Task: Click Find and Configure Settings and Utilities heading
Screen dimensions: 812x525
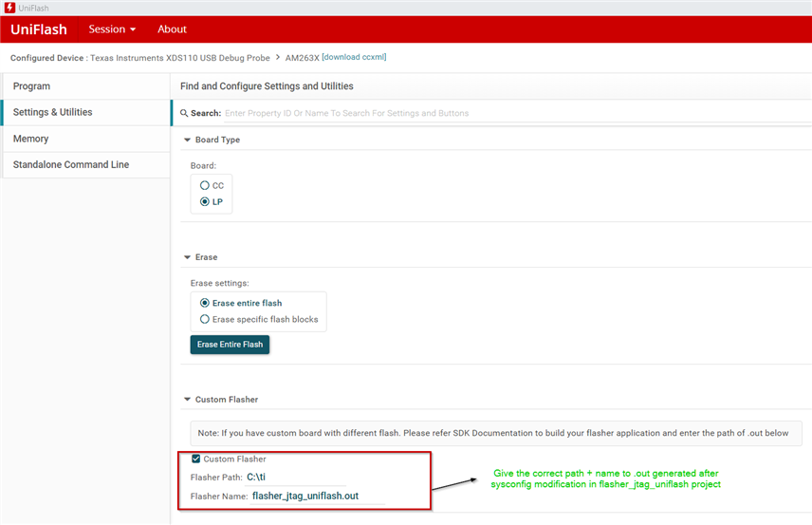Action: pos(267,86)
